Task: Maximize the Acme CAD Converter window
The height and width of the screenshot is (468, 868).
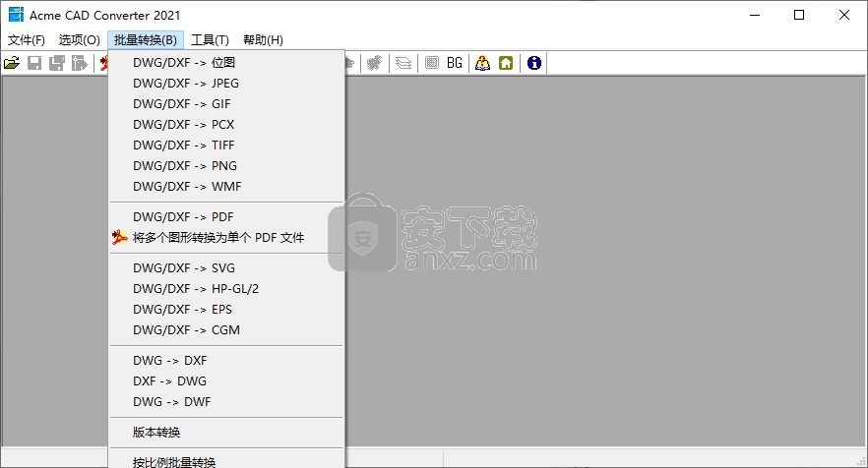Action: coord(799,15)
